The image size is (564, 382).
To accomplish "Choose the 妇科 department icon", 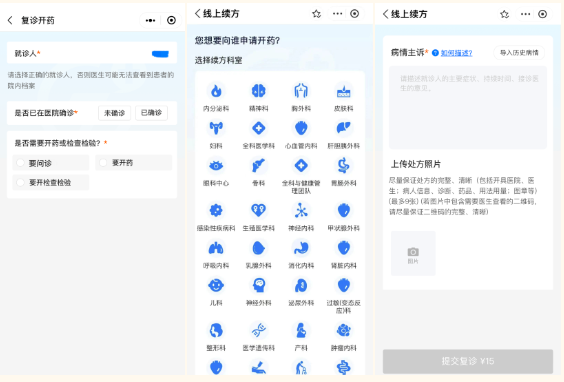I will tap(216, 128).
